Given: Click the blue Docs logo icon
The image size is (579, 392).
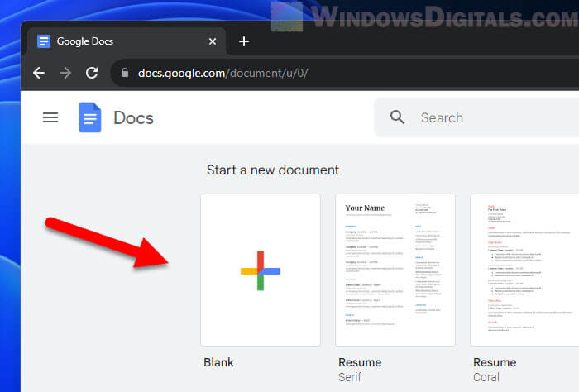Looking at the screenshot, I should [90, 117].
